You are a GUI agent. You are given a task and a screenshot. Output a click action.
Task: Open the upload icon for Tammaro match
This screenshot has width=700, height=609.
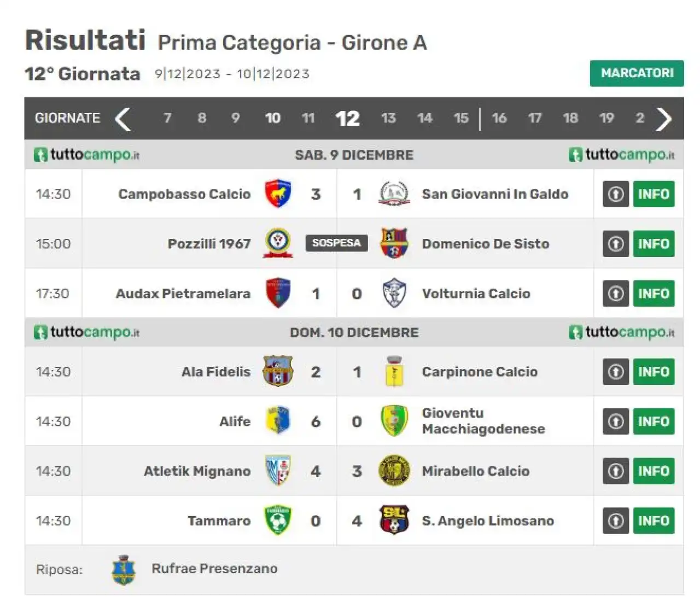(616, 520)
